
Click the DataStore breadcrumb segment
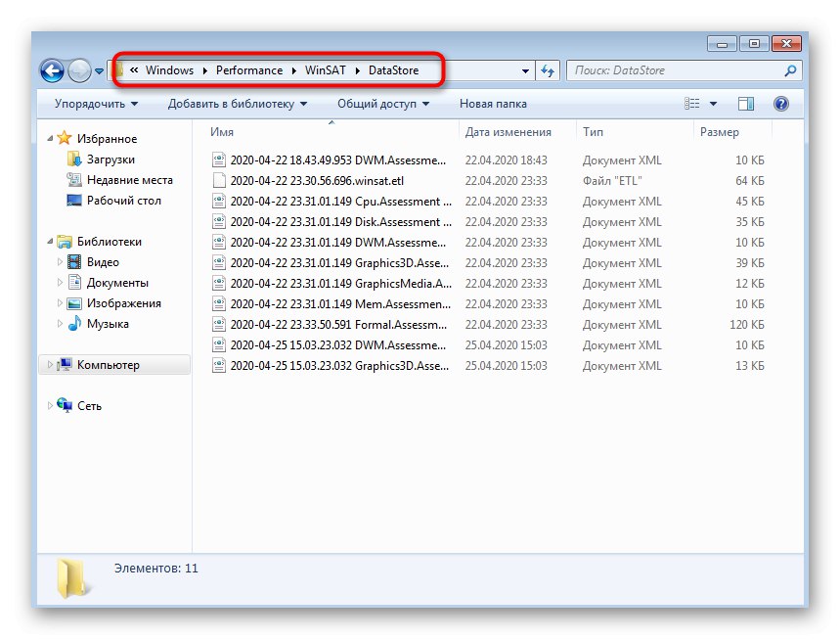[394, 70]
